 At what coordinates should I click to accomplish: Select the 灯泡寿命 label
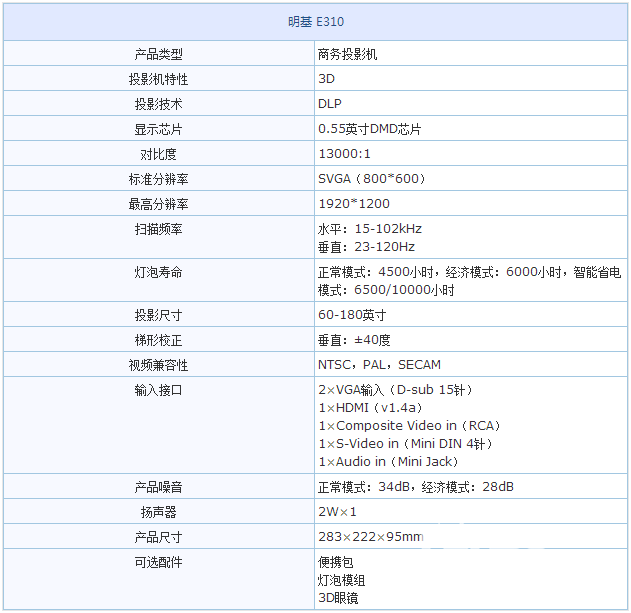(x=159, y=272)
